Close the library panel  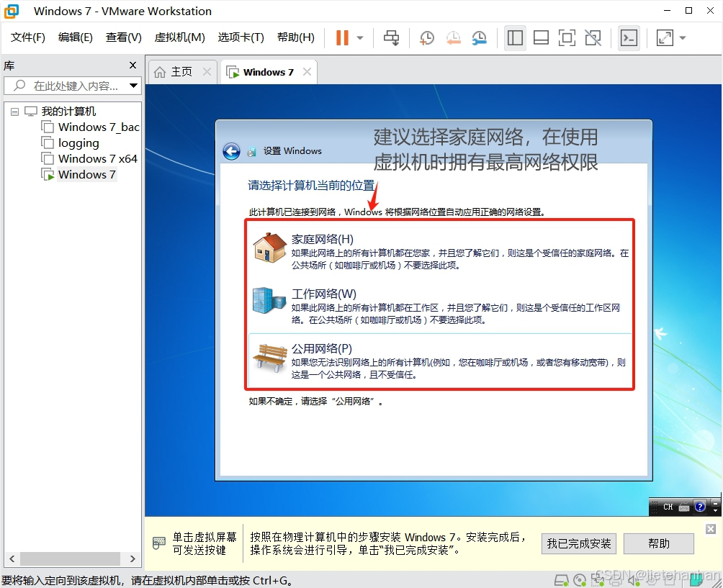click(133, 65)
